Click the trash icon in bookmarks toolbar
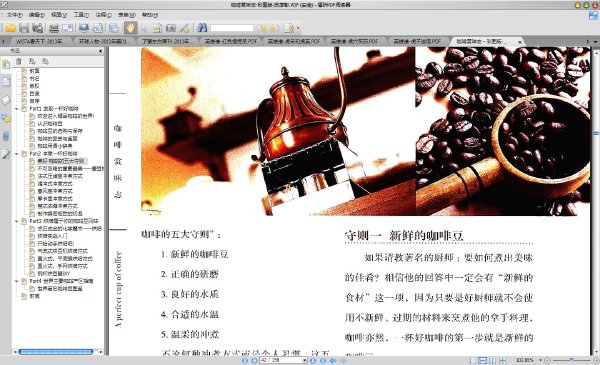Viewport: 600px width, 365px height. tap(19, 61)
